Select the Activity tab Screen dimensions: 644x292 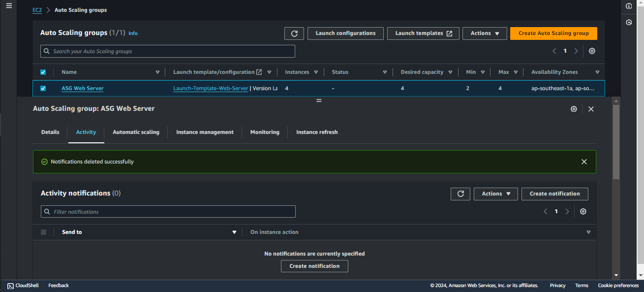pyautogui.click(x=86, y=132)
